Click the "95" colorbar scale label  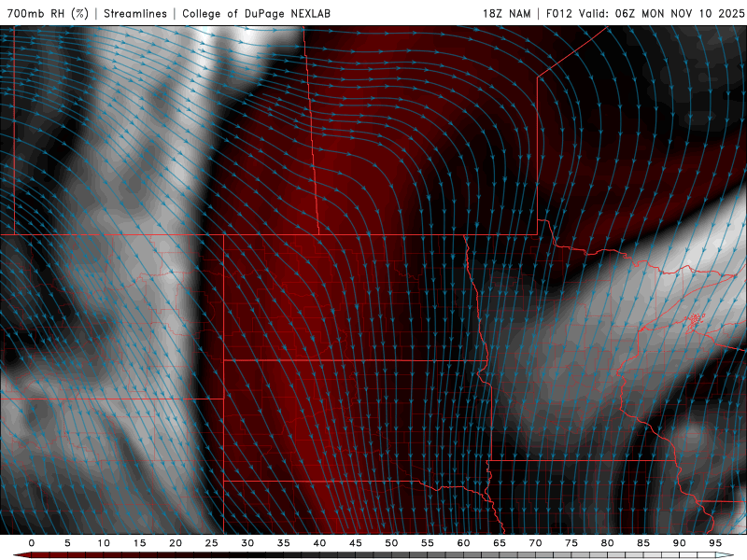coord(715,543)
